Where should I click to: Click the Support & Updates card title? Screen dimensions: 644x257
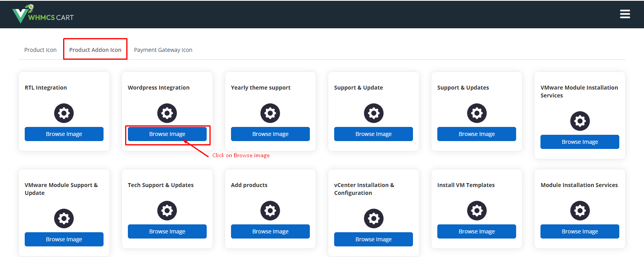(463, 88)
